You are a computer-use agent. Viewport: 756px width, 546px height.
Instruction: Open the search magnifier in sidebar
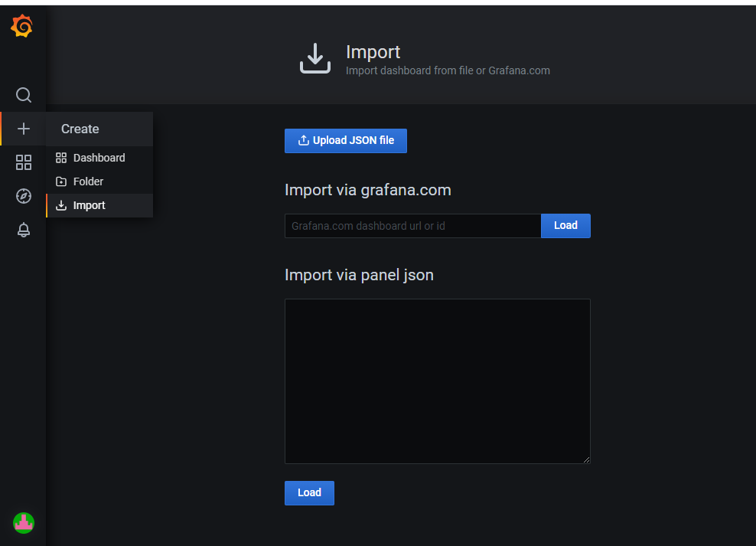[x=23, y=95]
